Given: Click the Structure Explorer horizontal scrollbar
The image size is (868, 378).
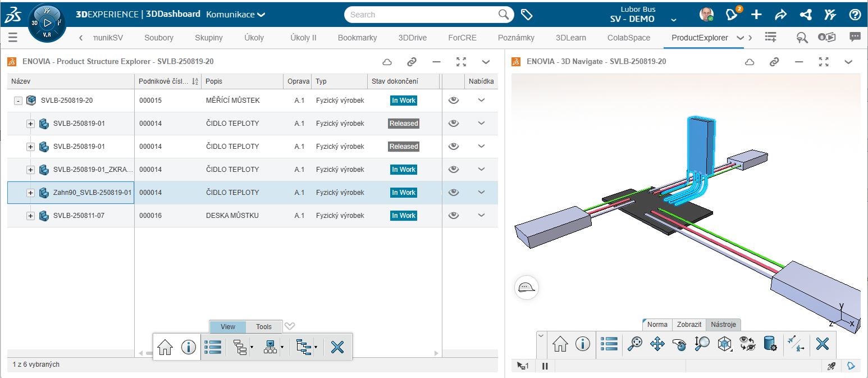Looking at the screenshot, I should point(287,353).
